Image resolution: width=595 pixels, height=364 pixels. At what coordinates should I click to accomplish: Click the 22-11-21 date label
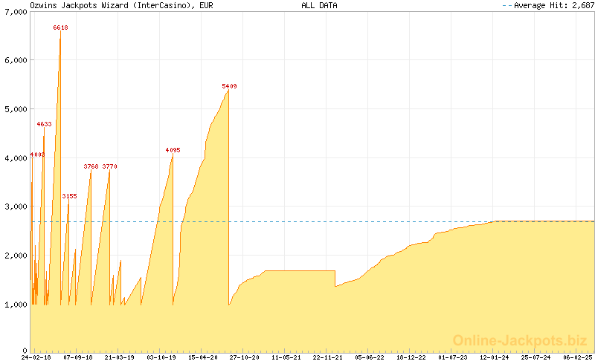coord(327,357)
